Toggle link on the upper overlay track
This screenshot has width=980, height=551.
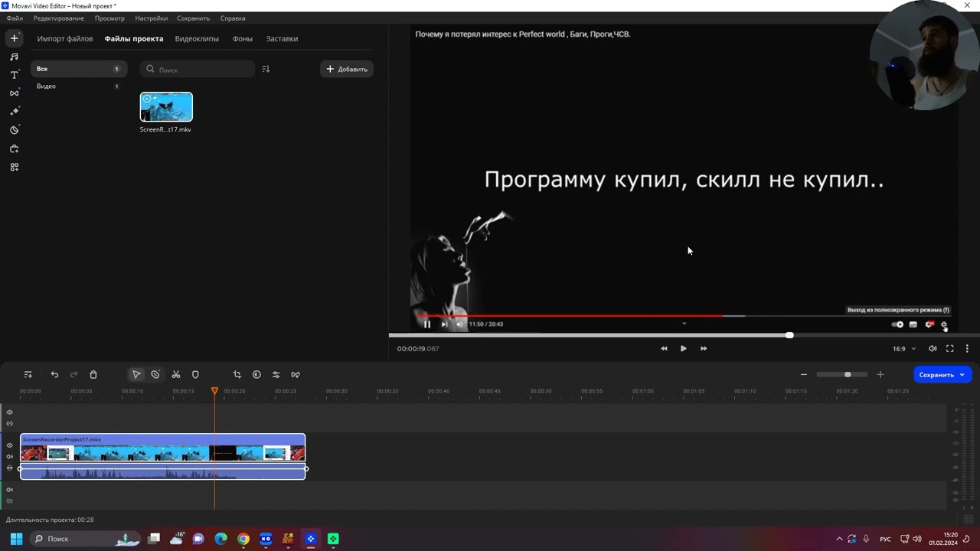(x=10, y=423)
